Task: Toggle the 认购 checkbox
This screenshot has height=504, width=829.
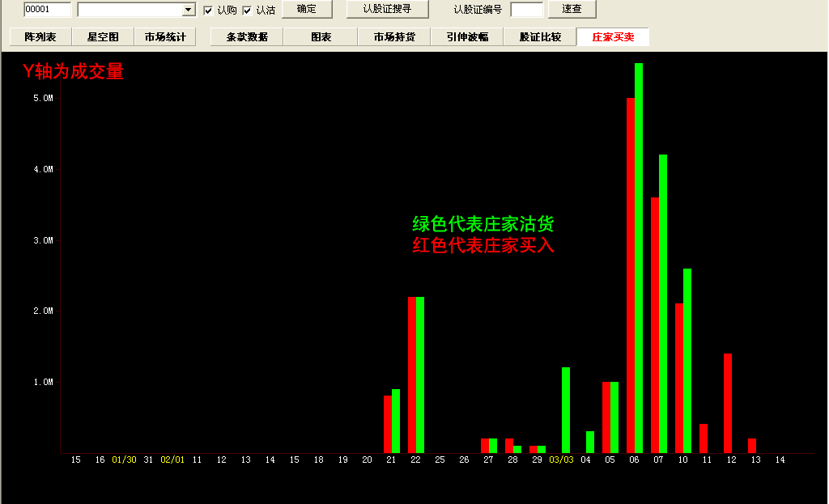Action: click(208, 11)
